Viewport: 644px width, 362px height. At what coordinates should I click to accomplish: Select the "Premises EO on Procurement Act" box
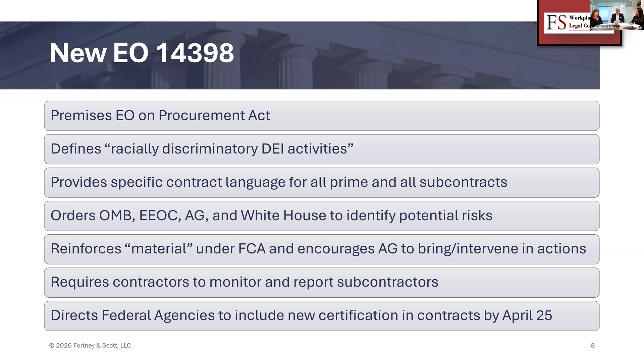point(321,116)
